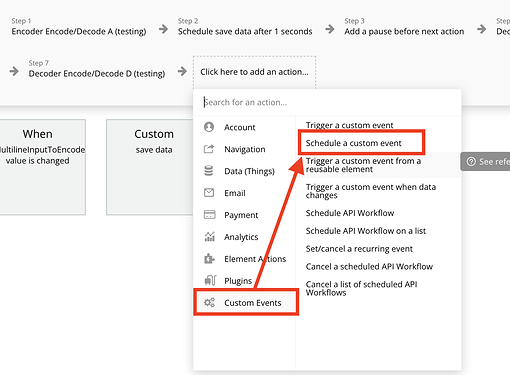Select Step 1 Encoder Encode/Decode A action
Screen dimensions: 510x375
(x=79, y=27)
